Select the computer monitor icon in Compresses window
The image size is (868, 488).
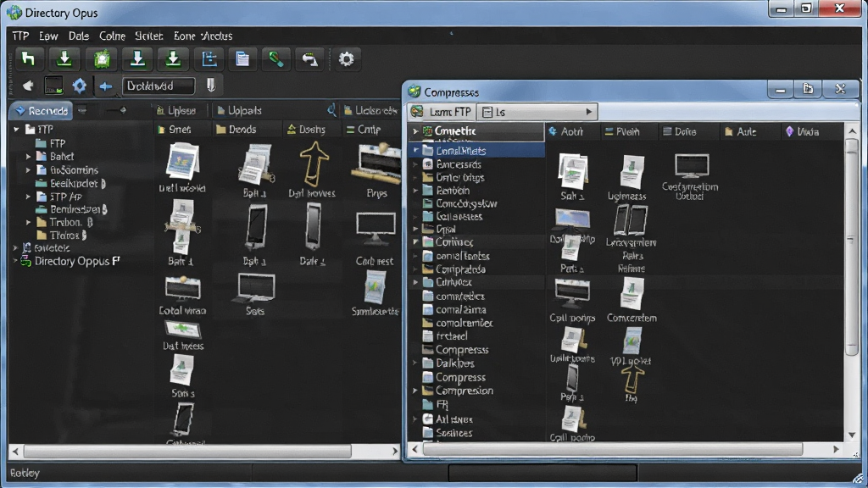(x=692, y=166)
